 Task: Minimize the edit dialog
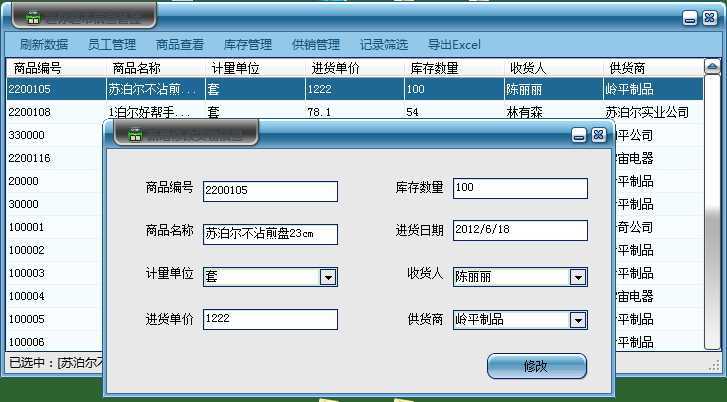pos(579,135)
